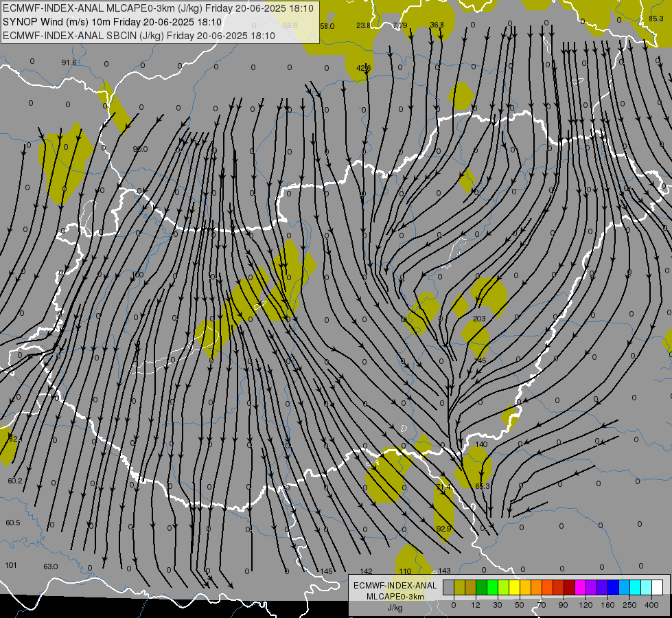Click the dark green legend swatch

(x=482, y=587)
